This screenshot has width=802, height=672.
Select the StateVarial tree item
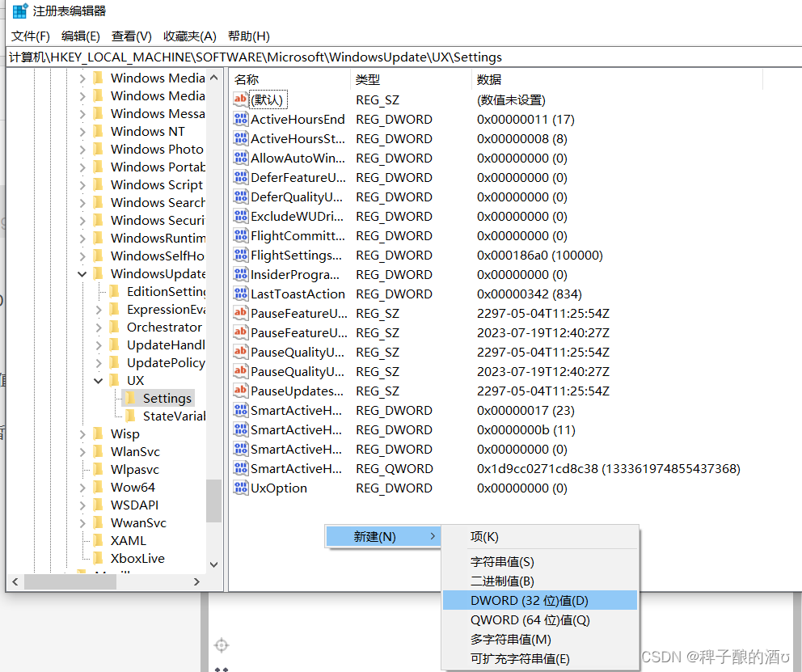(174, 416)
